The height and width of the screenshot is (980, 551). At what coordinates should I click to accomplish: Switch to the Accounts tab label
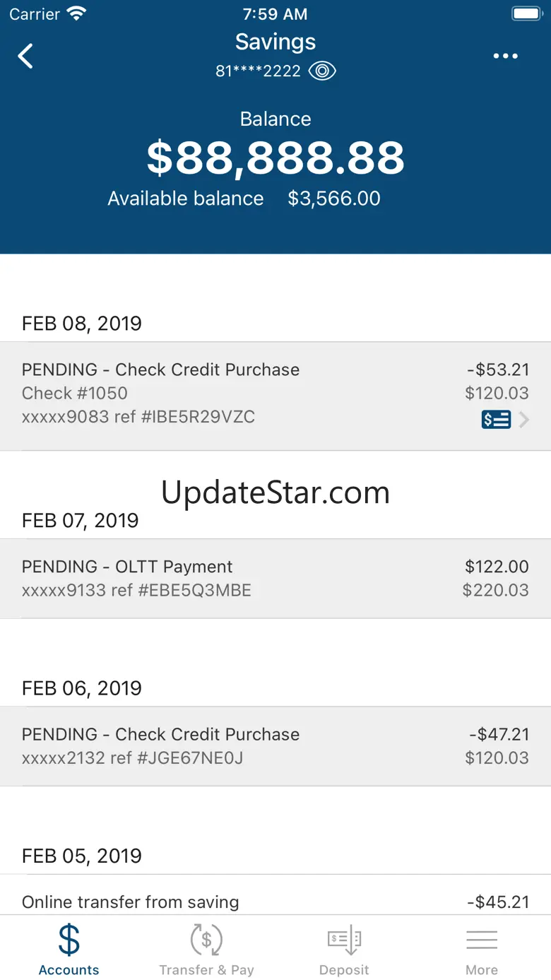69,970
